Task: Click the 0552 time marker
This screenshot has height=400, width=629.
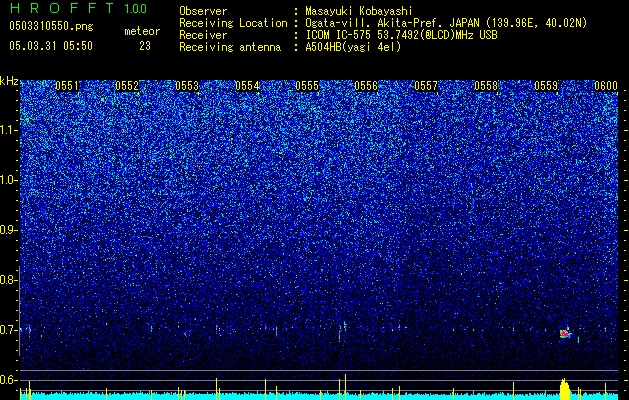Action: click(x=127, y=86)
